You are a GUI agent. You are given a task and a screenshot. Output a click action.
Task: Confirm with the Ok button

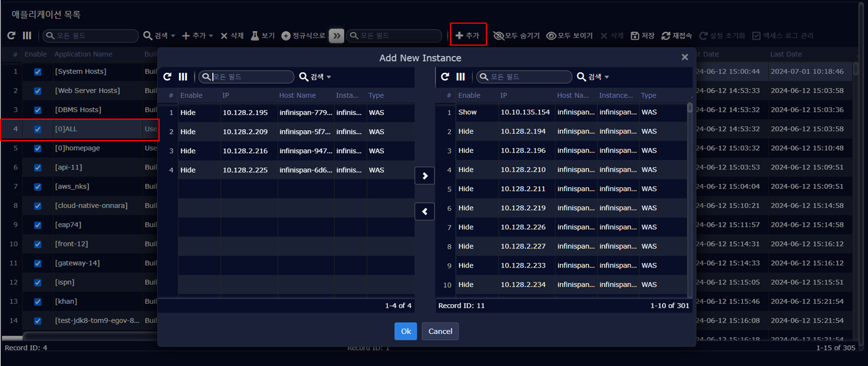click(405, 331)
